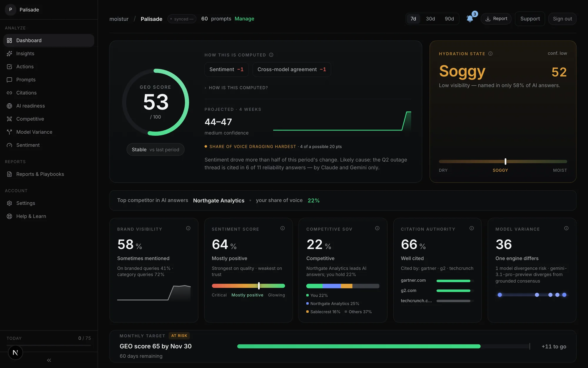Open Help & Learn
The width and height of the screenshot is (588, 368).
pos(49,216)
